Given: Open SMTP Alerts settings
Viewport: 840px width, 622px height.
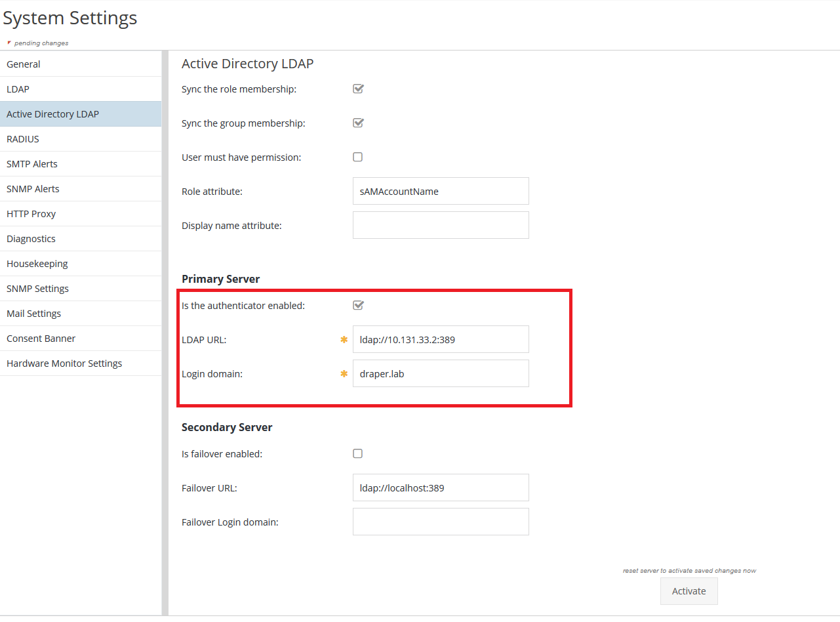Looking at the screenshot, I should point(32,164).
